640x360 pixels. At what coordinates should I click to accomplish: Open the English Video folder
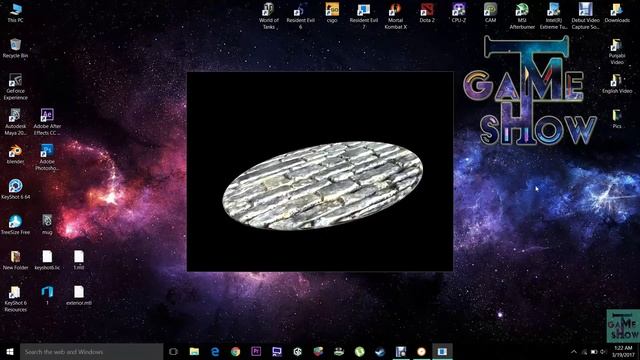(617, 83)
